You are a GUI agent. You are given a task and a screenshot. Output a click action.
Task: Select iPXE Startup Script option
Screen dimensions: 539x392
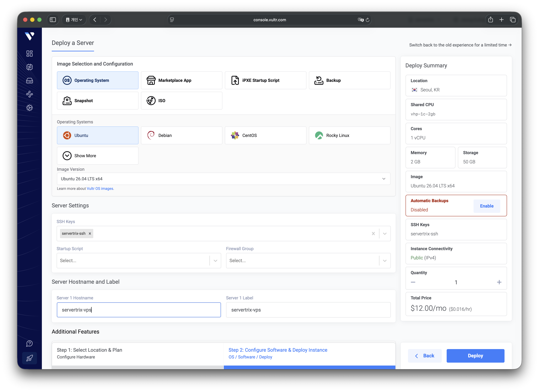[265, 80]
